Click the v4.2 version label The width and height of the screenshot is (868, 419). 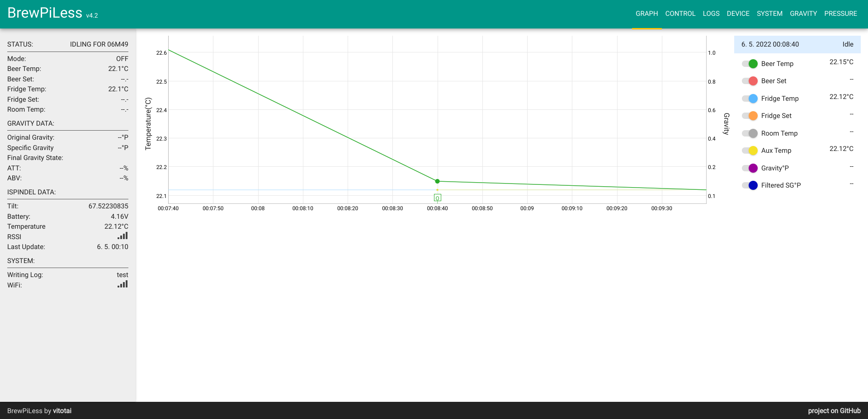pyautogui.click(x=92, y=15)
